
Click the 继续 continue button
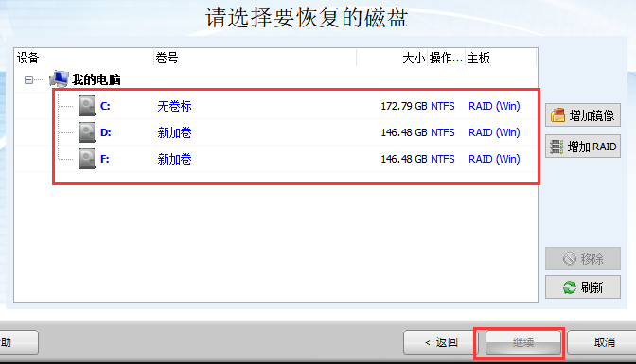[x=522, y=342]
